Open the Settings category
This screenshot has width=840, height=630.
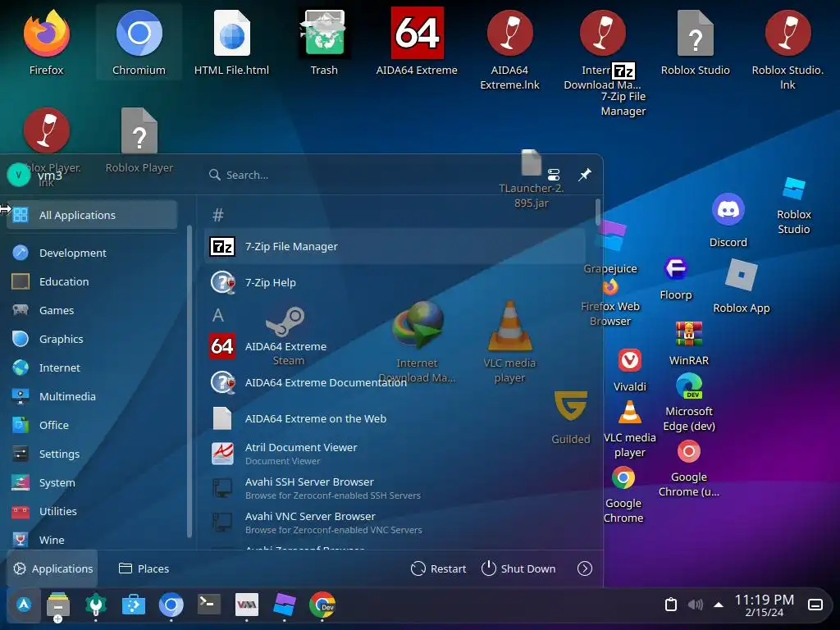[x=92, y=454]
